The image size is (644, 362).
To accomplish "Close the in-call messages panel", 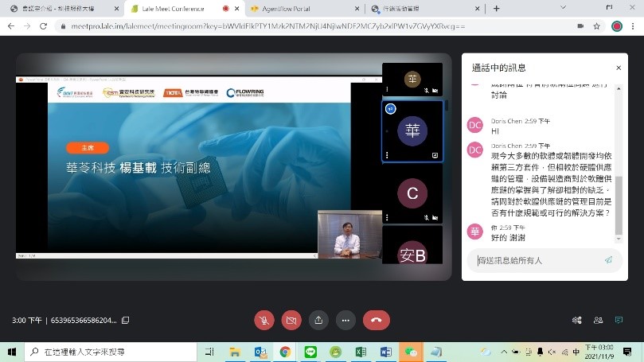I will tap(619, 68).
